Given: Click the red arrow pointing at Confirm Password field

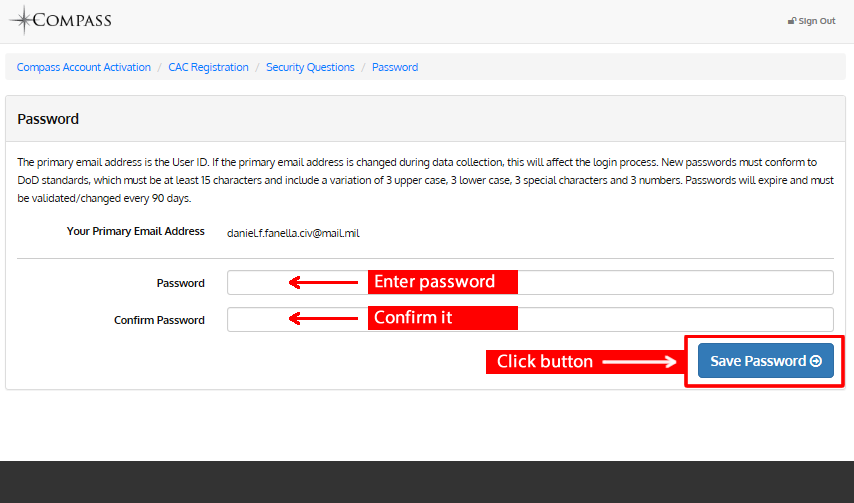Looking at the screenshot, I should click(324, 318).
